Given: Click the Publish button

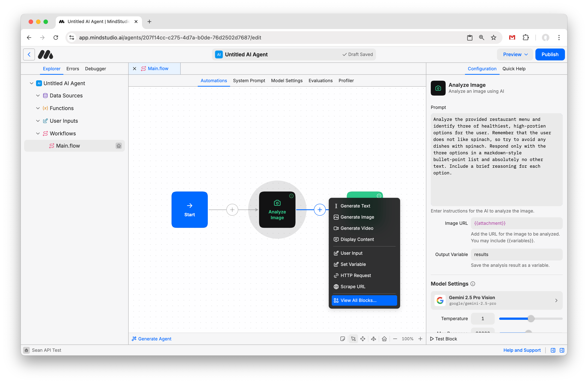Looking at the screenshot, I should click(x=550, y=54).
